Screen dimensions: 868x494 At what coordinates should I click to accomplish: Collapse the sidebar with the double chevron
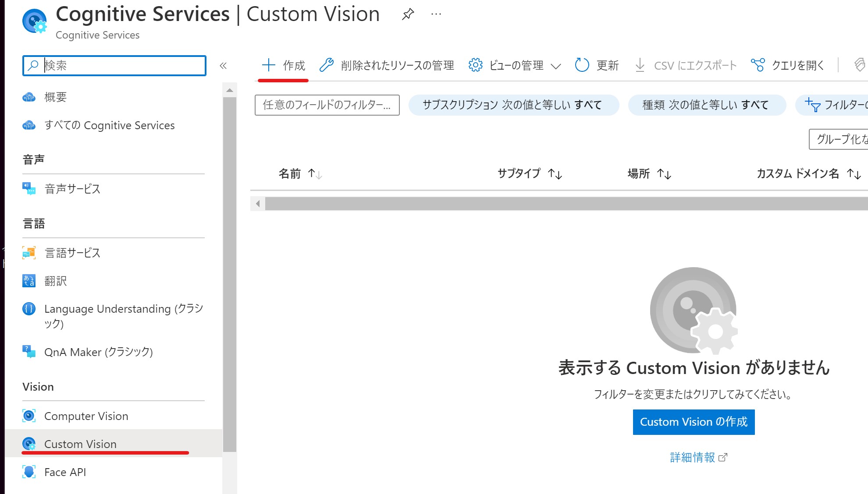(x=223, y=66)
